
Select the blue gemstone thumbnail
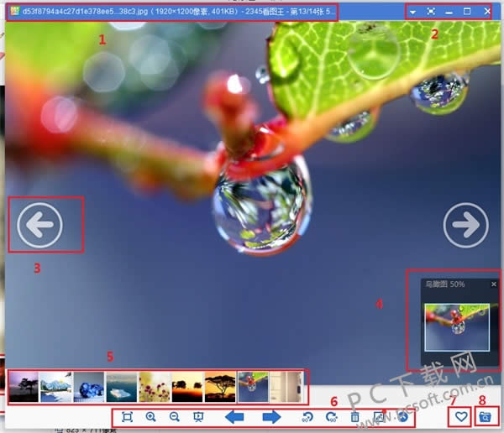coord(89,387)
